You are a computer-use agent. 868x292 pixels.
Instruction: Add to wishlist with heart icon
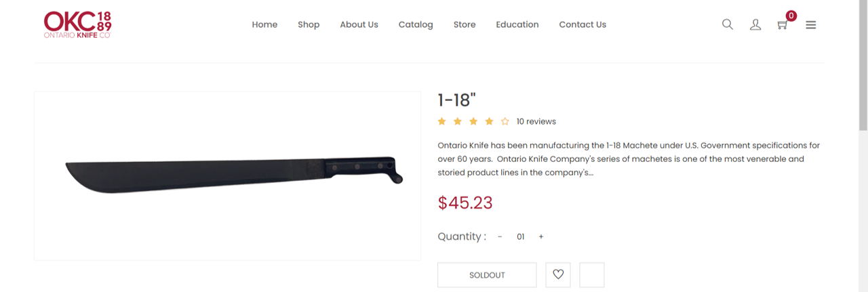click(x=558, y=275)
